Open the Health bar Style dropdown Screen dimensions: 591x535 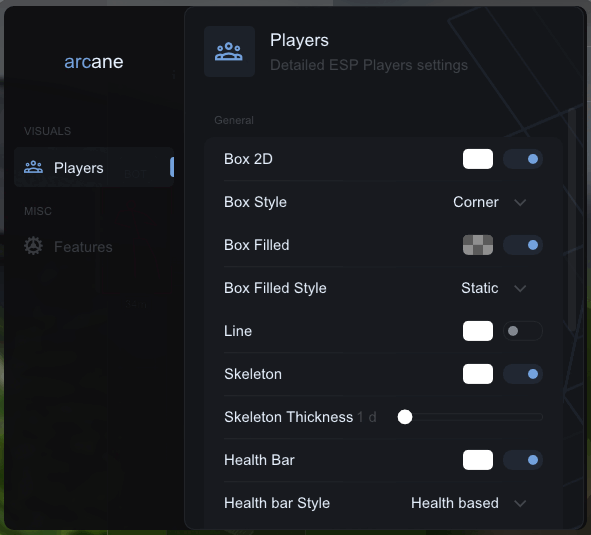coord(469,503)
